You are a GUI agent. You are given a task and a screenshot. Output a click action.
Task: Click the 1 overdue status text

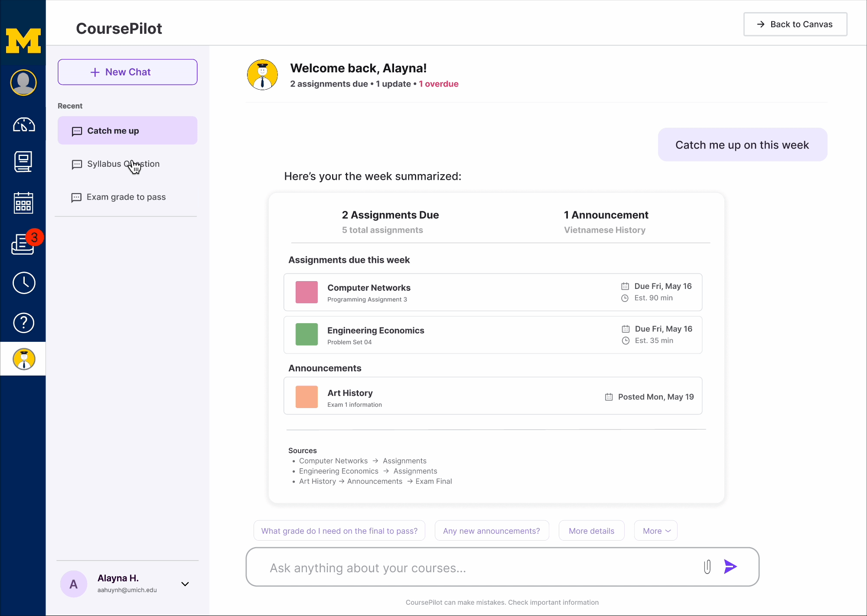[x=438, y=84]
